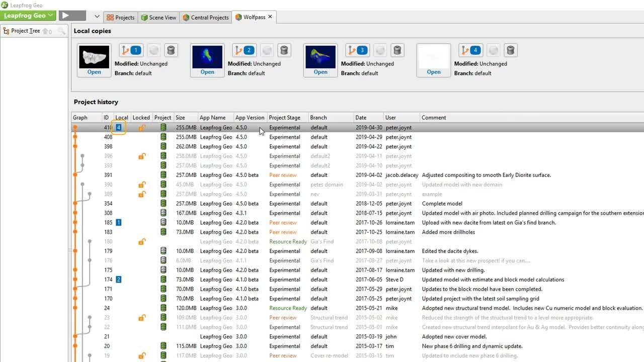
Task: Click the up arrow counter in Project Tree header
Action: [47, 31]
